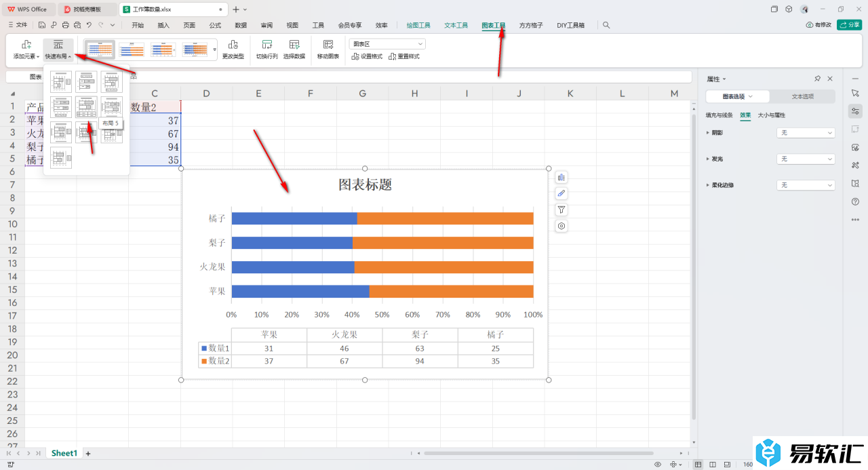Open the Add Element (添加元素) button

click(x=27, y=50)
